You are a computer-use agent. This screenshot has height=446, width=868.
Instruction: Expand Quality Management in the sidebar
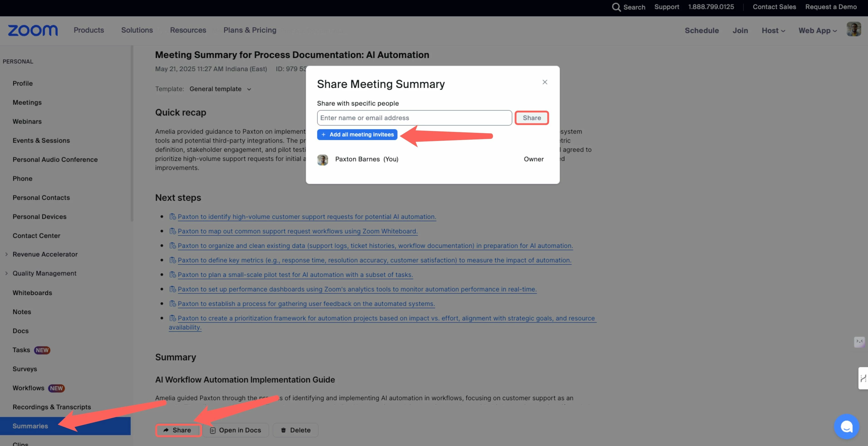[x=44, y=273]
